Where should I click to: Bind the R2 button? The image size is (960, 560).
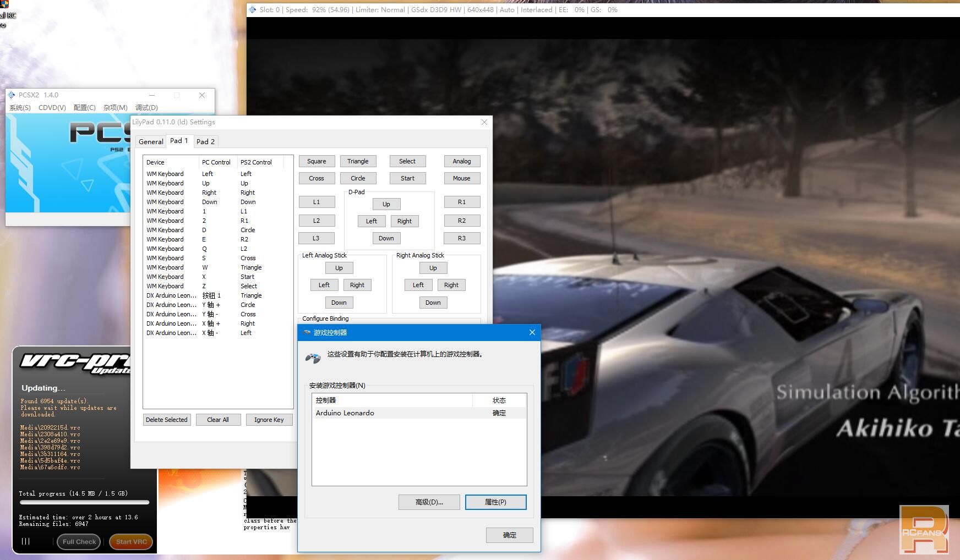pyautogui.click(x=462, y=221)
